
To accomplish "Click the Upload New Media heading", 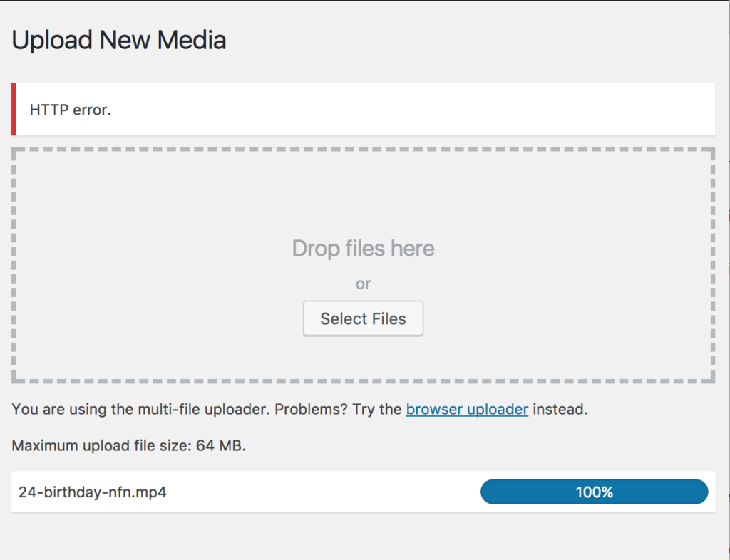I will tap(118, 40).
